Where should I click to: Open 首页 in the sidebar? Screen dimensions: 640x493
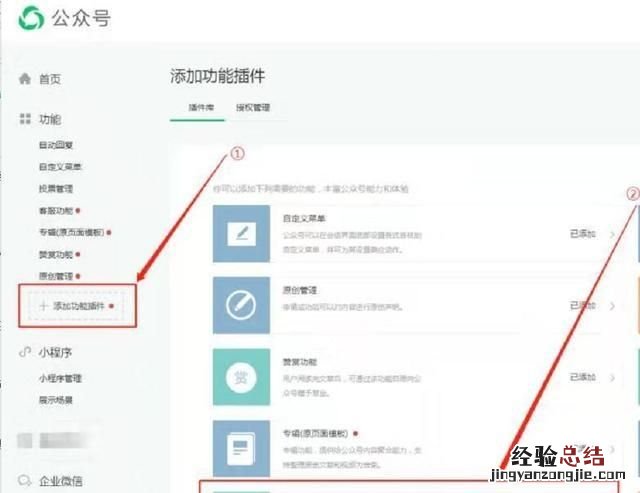point(50,79)
